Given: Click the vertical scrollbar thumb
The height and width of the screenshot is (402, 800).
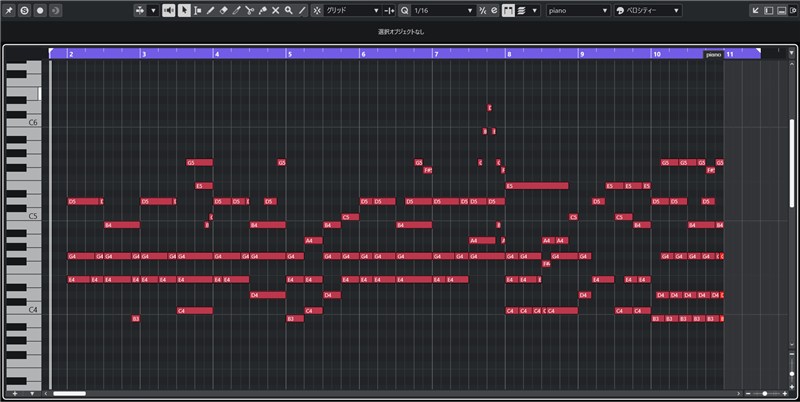Looking at the screenshot, I should (x=792, y=163).
